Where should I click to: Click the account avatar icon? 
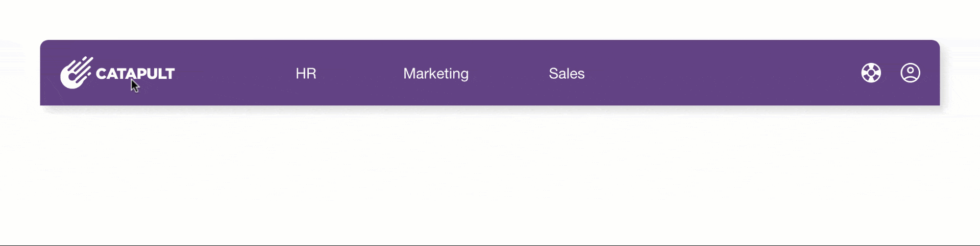910,73
